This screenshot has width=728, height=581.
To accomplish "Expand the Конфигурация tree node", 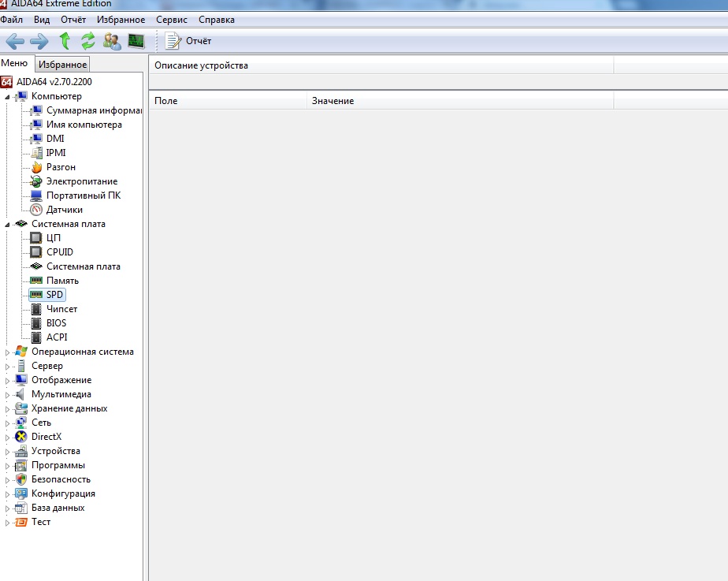I will pos(7,494).
